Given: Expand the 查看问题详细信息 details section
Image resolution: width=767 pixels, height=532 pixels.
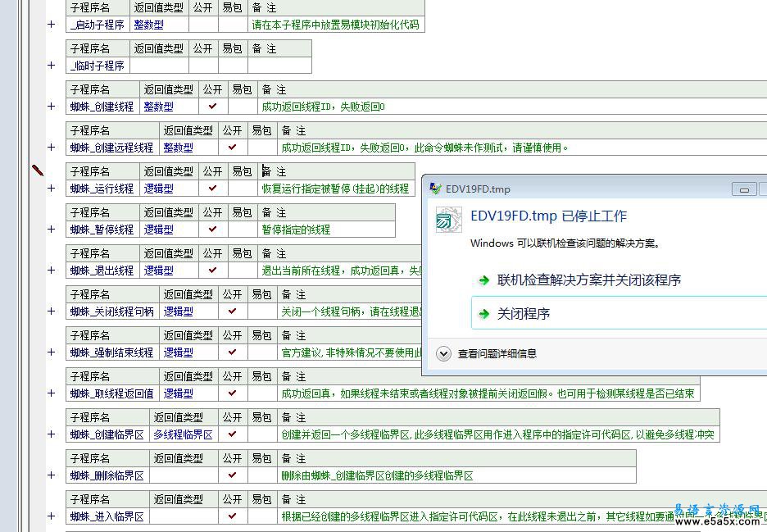Looking at the screenshot, I should [x=443, y=354].
